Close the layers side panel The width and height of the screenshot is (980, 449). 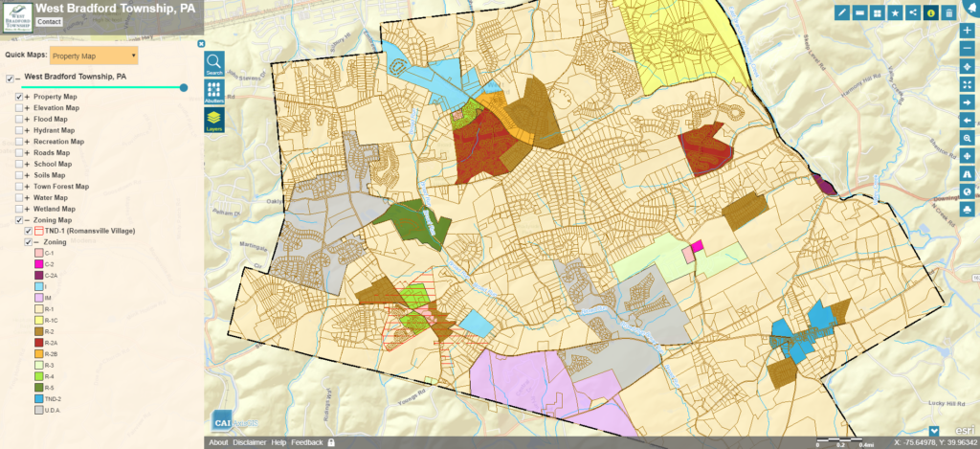pyautogui.click(x=201, y=44)
